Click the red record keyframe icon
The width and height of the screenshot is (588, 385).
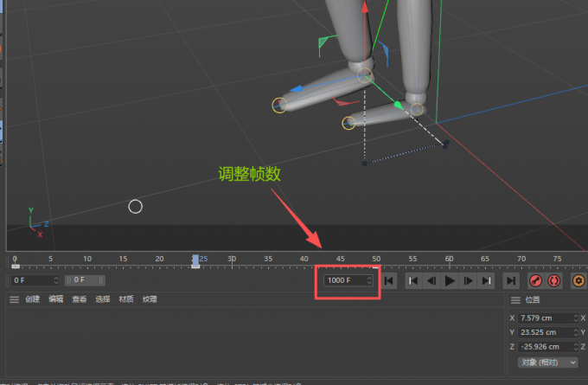[x=535, y=280]
